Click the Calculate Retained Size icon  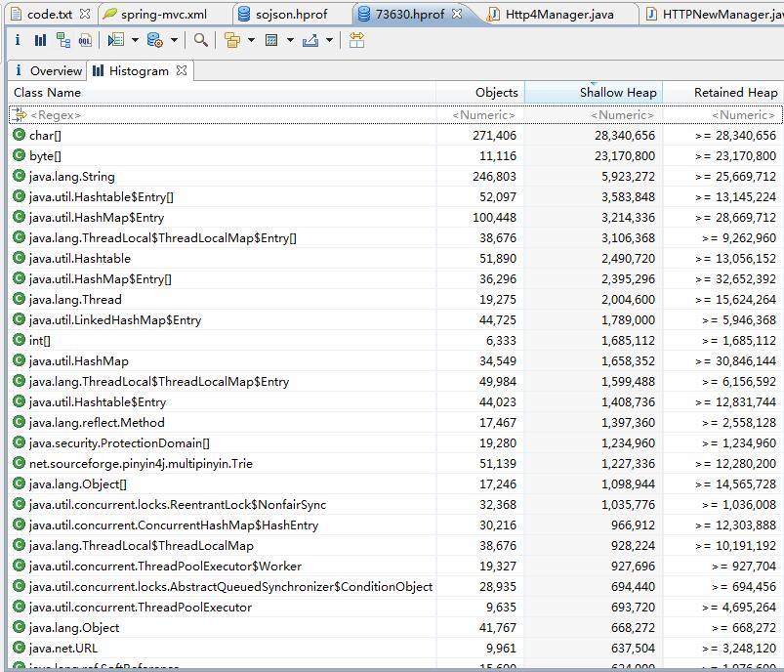[x=271, y=40]
